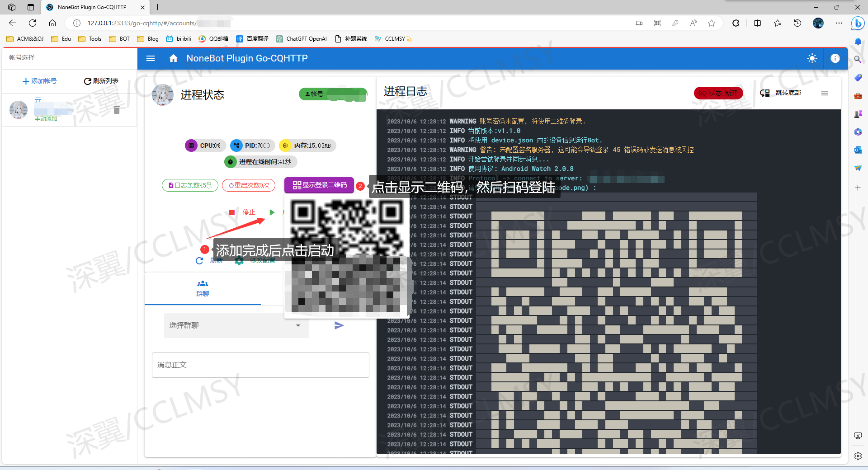
Task: Start the process with green play icon
Action: click(x=272, y=212)
